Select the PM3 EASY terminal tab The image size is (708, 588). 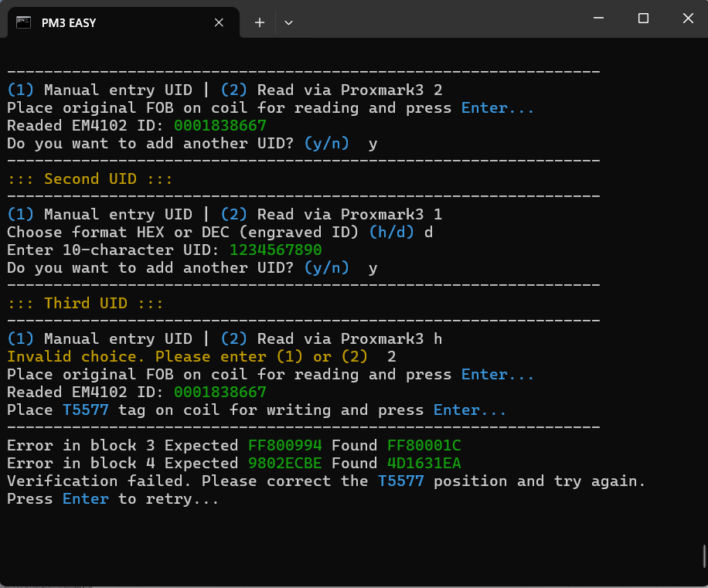point(123,22)
